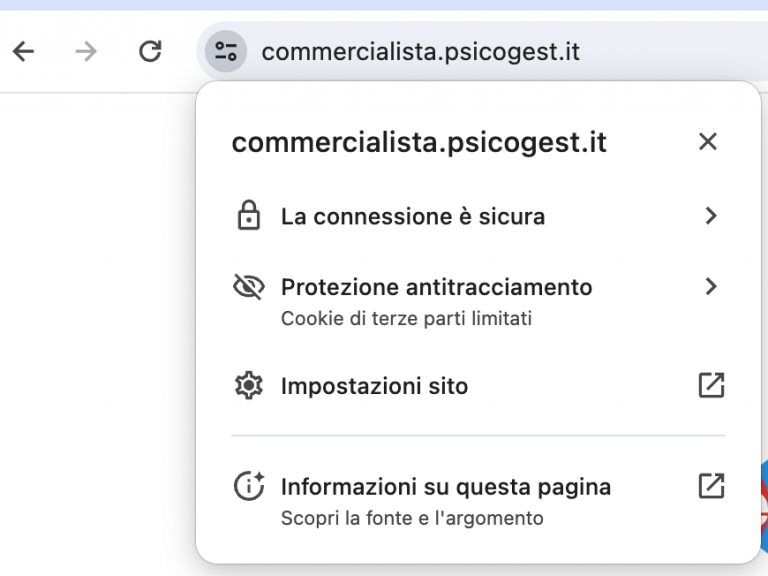The image size is (768, 576).
Task: Click the browser forward arrow
Action: pyautogui.click(x=87, y=52)
